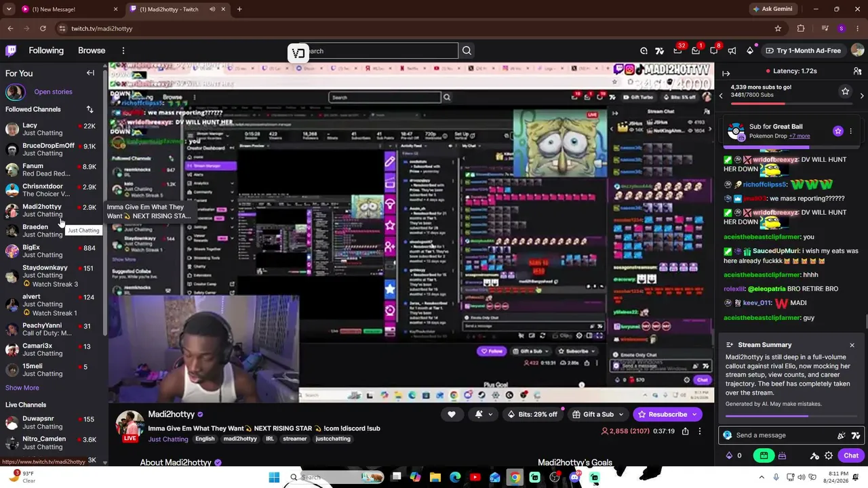Image resolution: width=868 pixels, height=488 pixels.
Task: Click the Get Bits icon in top bar
Action: tap(750, 51)
